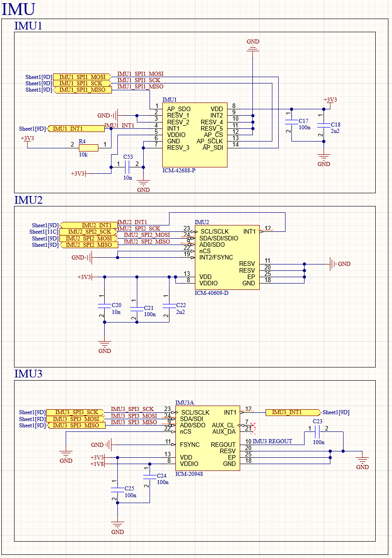Screen dimensions: 392x558
Task: Select the IMU2 section title text
Action: click(x=28, y=200)
